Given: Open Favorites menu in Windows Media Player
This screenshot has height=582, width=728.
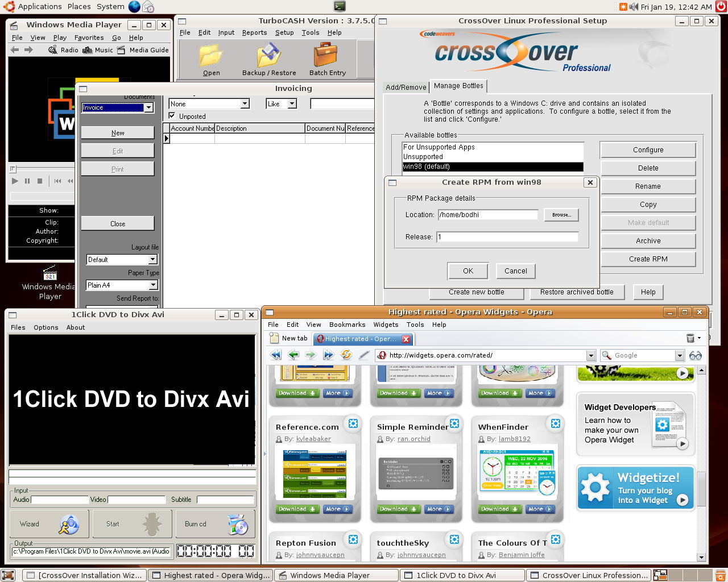Looking at the screenshot, I should pos(89,38).
